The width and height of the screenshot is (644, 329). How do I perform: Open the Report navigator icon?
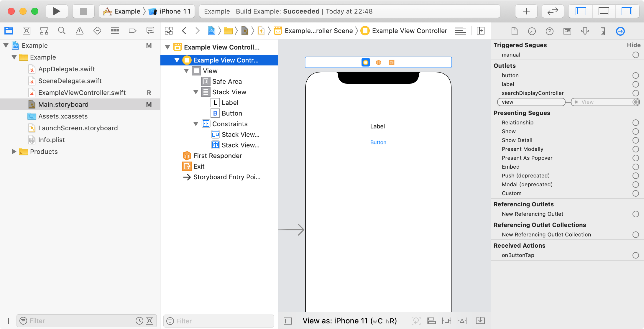pos(150,31)
